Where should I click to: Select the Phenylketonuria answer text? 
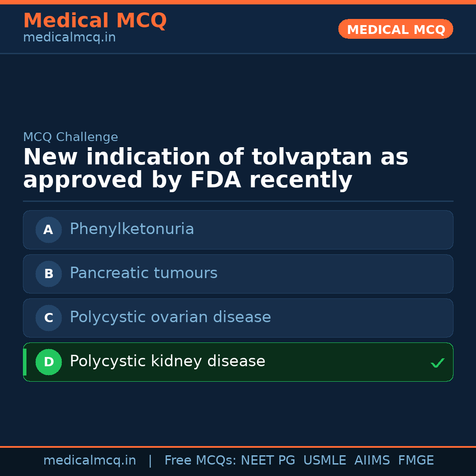[x=132, y=229]
